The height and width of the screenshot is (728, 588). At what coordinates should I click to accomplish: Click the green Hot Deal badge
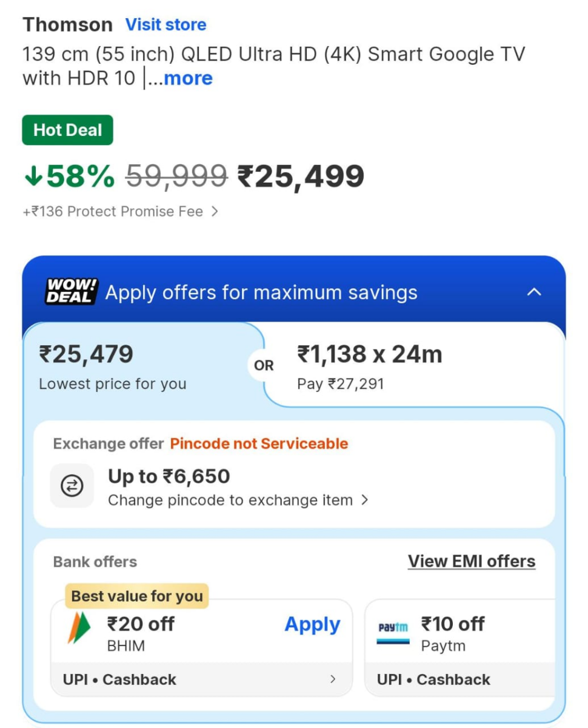click(x=67, y=130)
